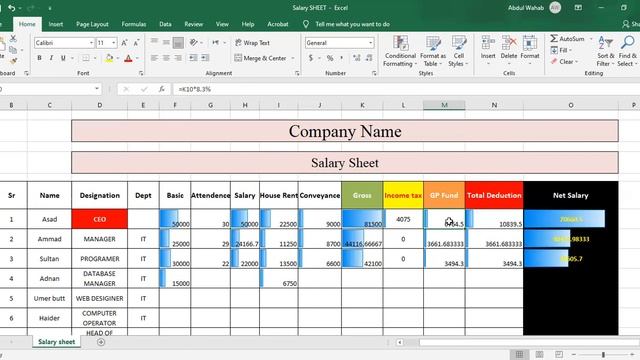The height and width of the screenshot is (360, 640).
Task: Open the Calibri font name dropdown
Action: 91,43
